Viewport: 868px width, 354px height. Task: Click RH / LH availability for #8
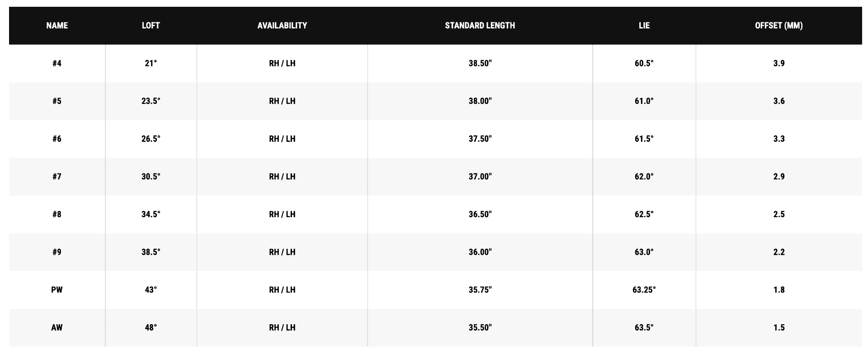pyautogui.click(x=282, y=214)
